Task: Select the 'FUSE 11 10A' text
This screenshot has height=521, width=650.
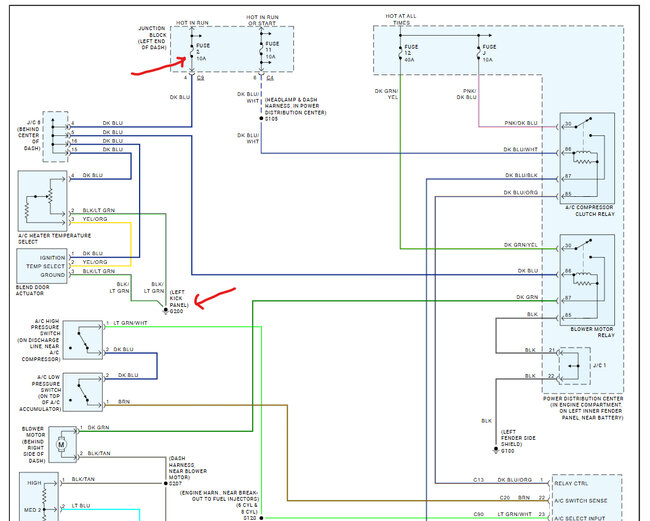Action: point(272,50)
